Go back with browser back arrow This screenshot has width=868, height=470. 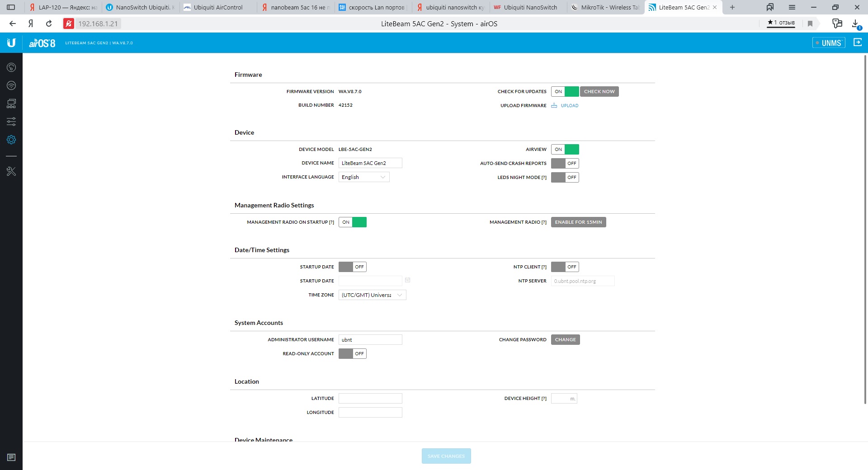pos(13,23)
